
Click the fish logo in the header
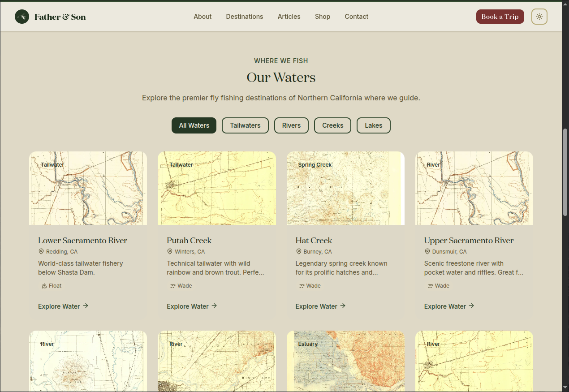(x=22, y=17)
